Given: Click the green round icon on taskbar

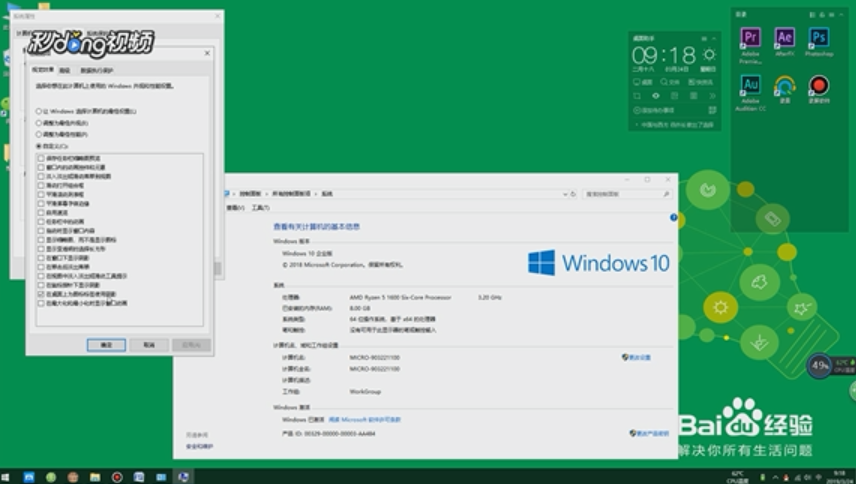Looking at the screenshot, I should 51,477.
